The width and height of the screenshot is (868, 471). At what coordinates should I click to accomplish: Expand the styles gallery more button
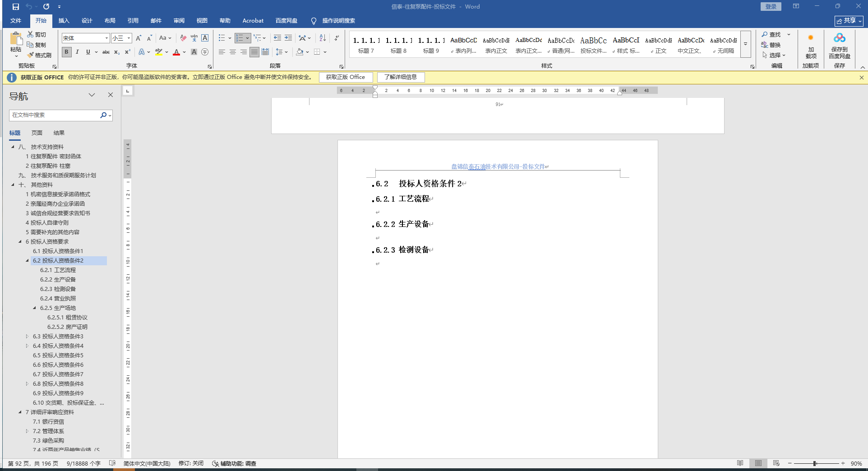click(746, 44)
